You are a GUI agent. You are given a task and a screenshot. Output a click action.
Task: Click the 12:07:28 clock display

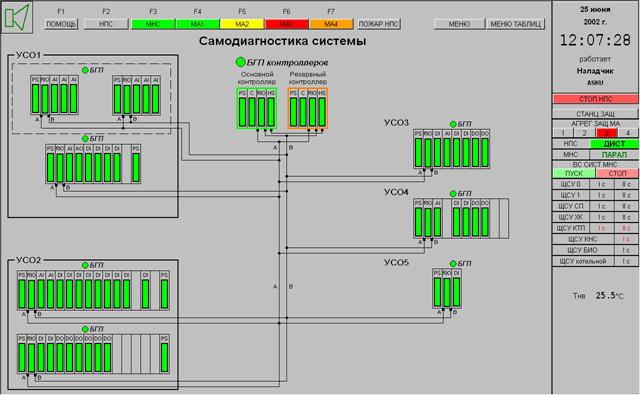coord(595,40)
